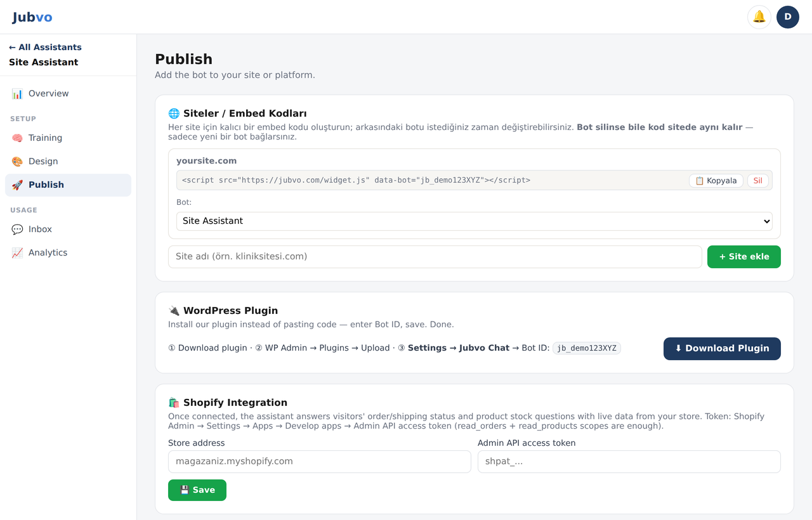The image size is (812, 520).
Task: Open notifications bell icon
Action: click(759, 17)
